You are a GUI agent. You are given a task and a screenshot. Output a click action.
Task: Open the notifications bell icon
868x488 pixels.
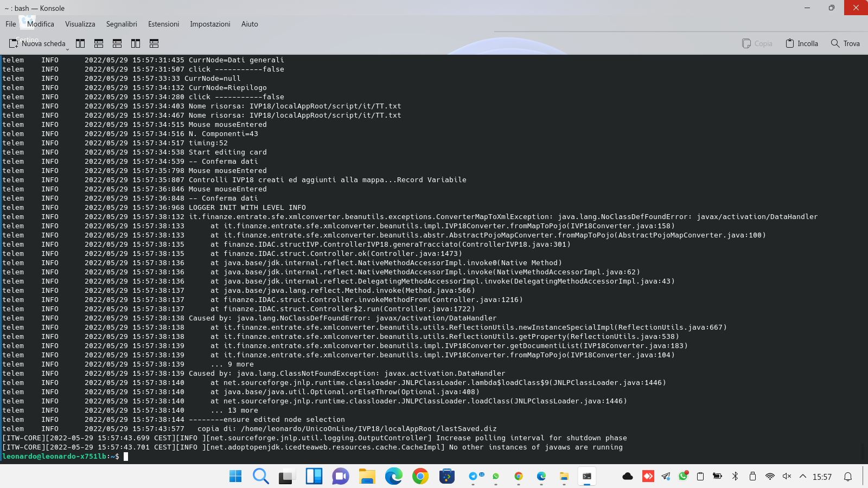[848, 477]
